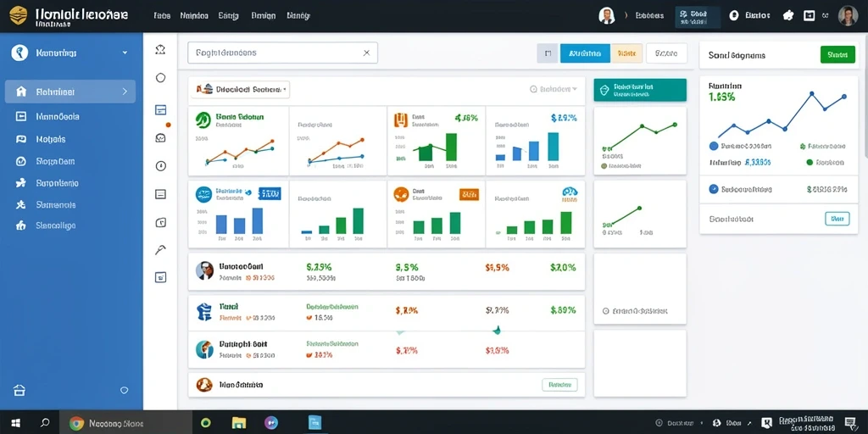
Task: Expand the chevron on the highlighted sidebar item
Action: (125, 92)
